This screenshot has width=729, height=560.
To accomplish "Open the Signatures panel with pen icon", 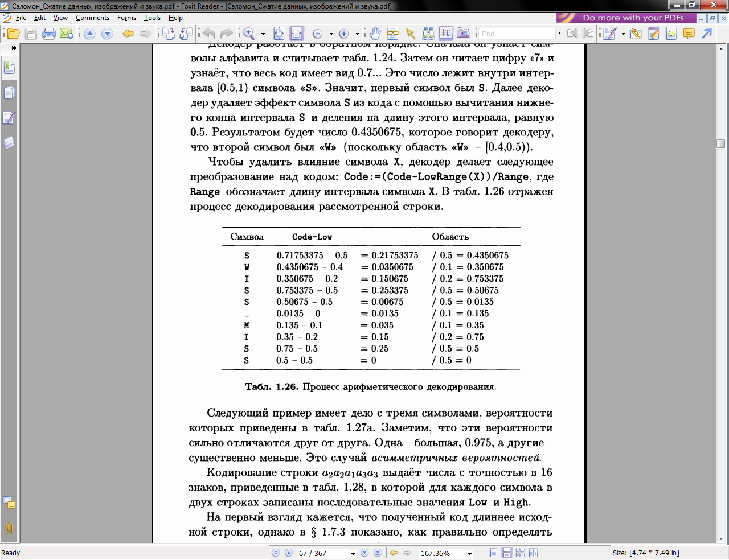I will [9, 117].
